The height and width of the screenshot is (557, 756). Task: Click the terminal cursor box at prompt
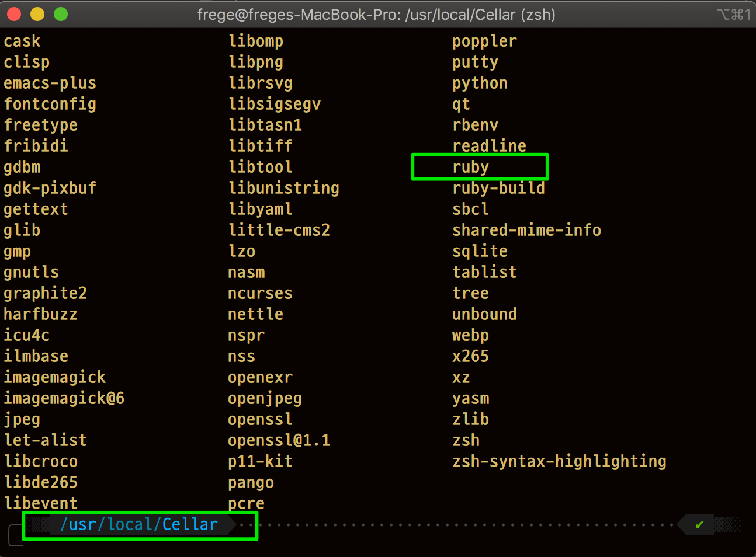[x=16, y=535]
